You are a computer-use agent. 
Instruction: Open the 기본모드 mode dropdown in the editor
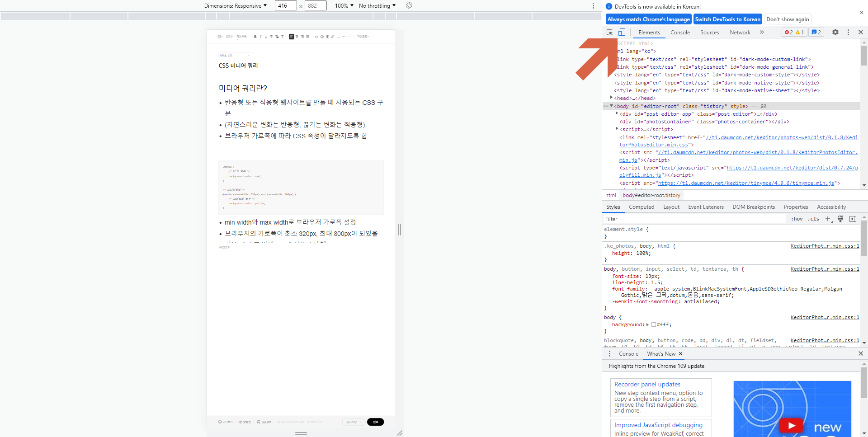point(363,37)
